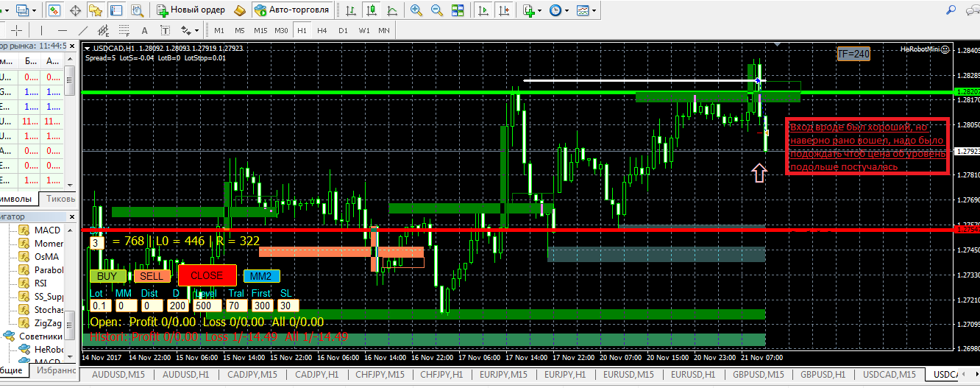Screen dimensions: 980x388
Task: Select the horizontal line drawing tool
Action: [x=62, y=30]
